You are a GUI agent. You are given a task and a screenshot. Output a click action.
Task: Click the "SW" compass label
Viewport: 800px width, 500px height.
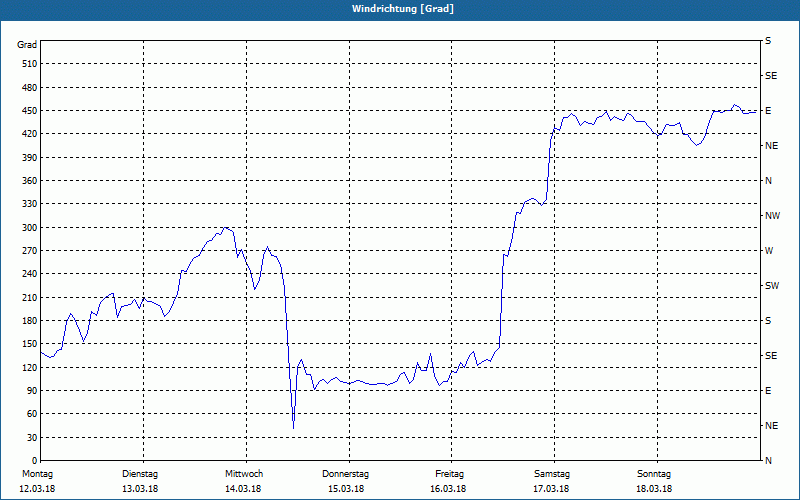[772, 286]
